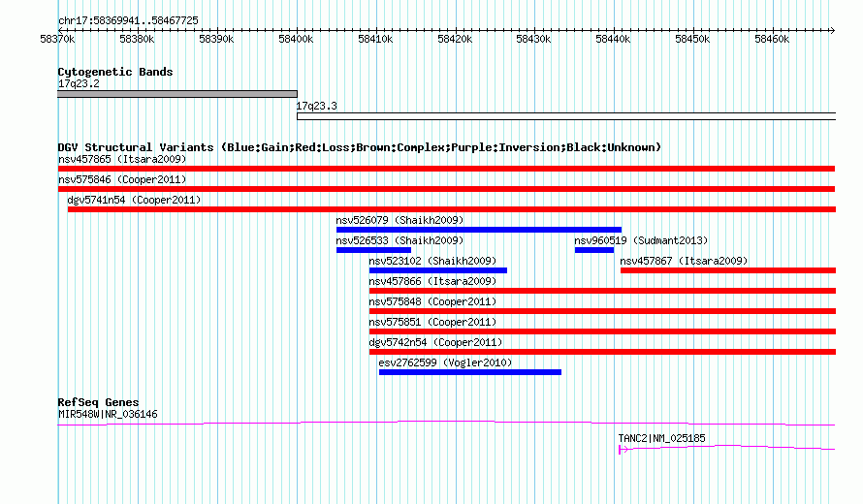Screen dimensions: 863x504
Task: Click the 58450k ruler tick label
Action: click(693, 39)
